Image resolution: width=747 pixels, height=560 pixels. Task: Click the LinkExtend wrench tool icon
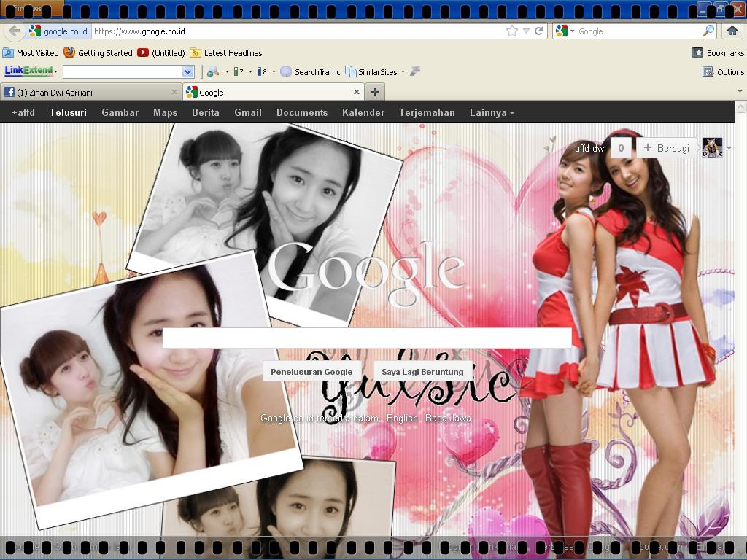click(415, 72)
